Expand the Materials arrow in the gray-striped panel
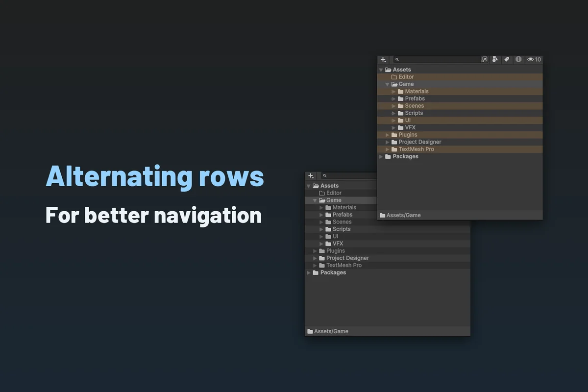Image resolution: width=588 pixels, height=392 pixels. [321, 208]
